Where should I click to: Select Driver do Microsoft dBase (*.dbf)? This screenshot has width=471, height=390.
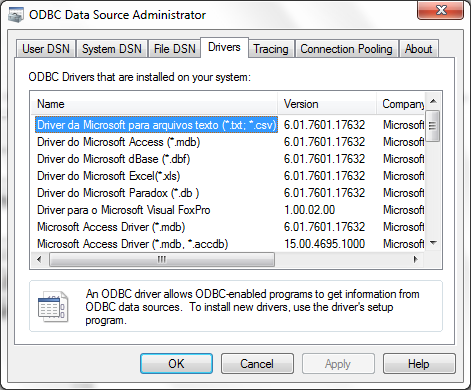tap(113, 159)
